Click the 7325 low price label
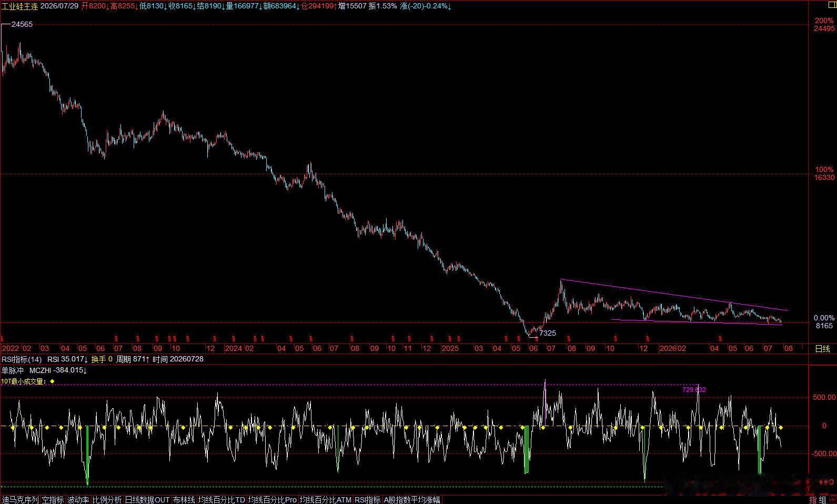This screenshot has height=504, width=837. click(x=547, y=333)
